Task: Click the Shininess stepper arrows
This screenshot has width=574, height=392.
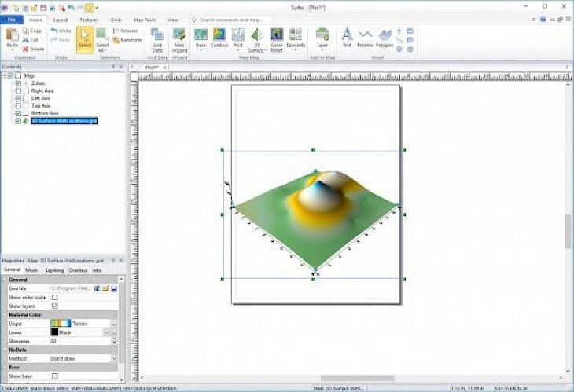Action: 114,341
